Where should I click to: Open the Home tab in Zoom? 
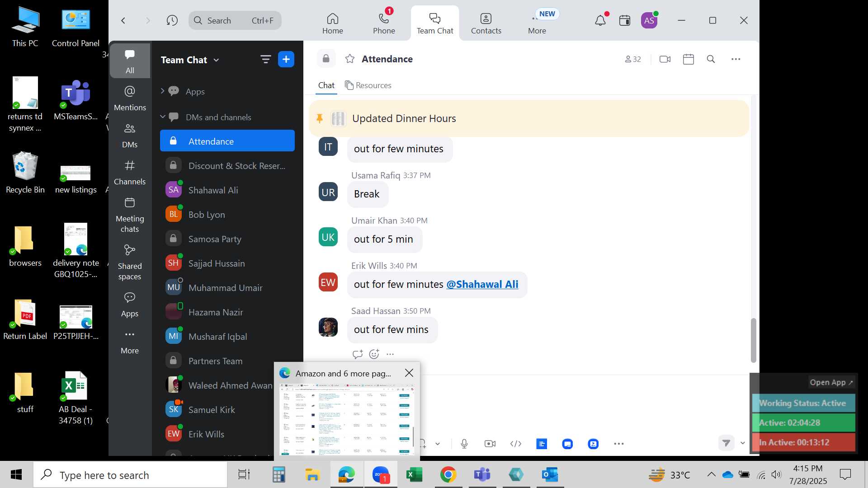click(332, 23)
